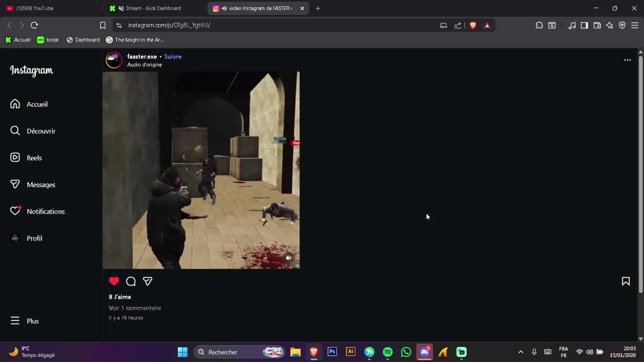The image size is (644, 362).
Task: Open the Brave Rewards triangle icon
Action: (487, 25)
